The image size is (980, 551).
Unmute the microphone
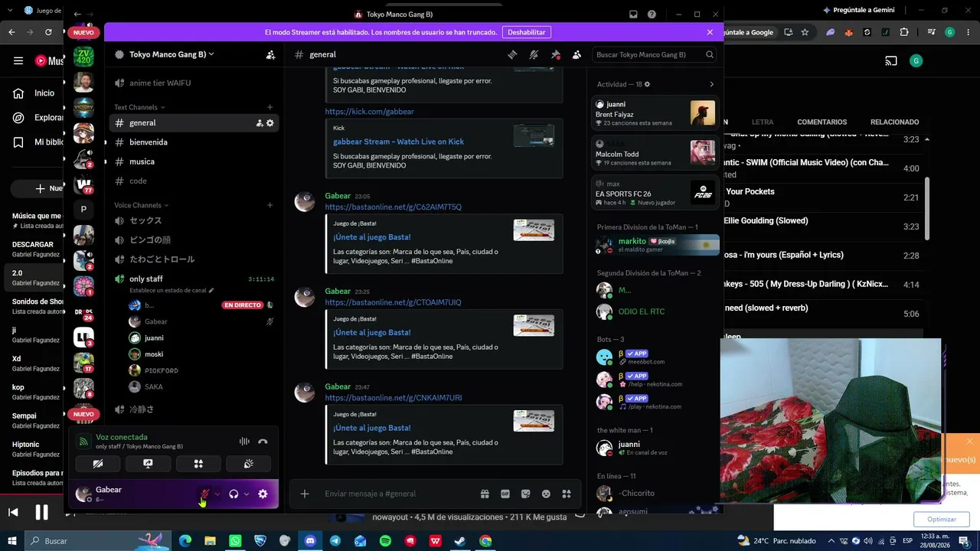point(204,494)
